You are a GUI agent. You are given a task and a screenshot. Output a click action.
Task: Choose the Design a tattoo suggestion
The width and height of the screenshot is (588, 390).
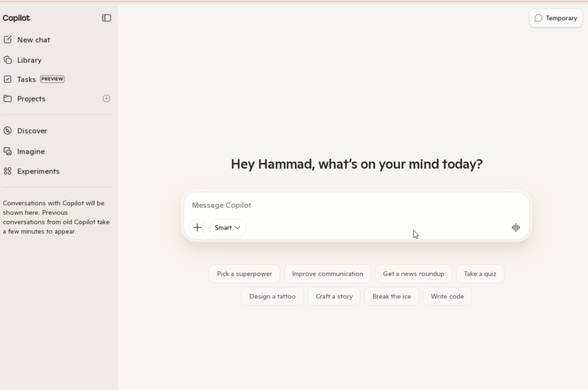tap(272, 296)
